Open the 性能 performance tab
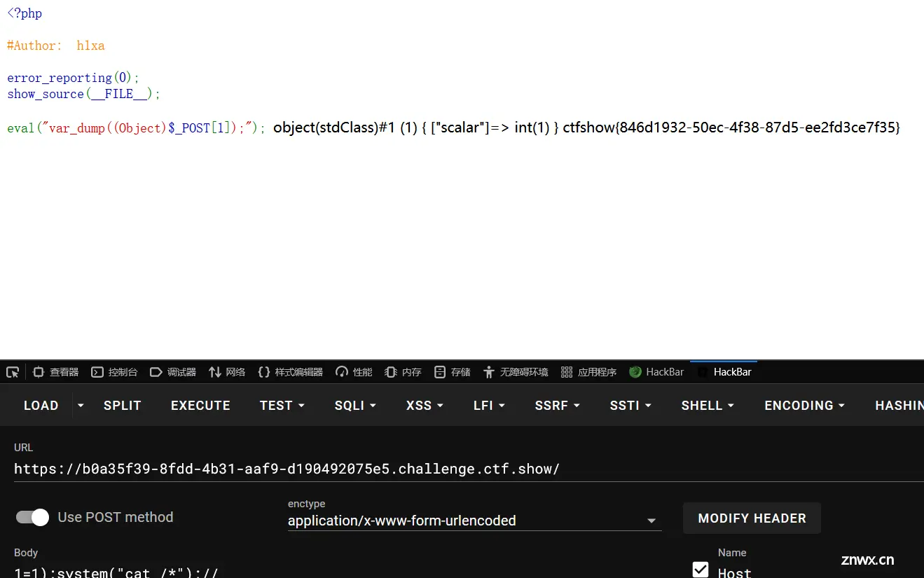Image resolution: width=924 pixels, height=578 pixels. [354, 372]
